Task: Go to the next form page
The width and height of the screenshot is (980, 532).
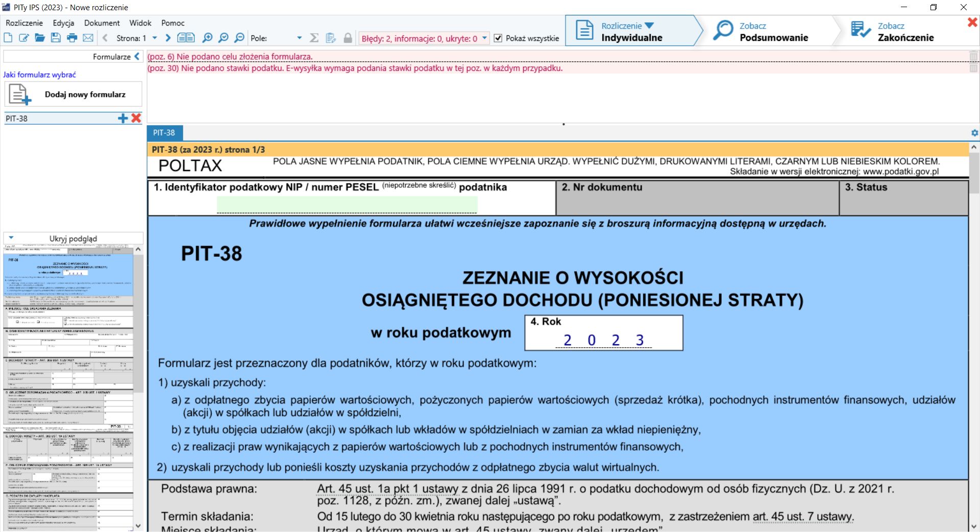Action: tap(168, 38)
